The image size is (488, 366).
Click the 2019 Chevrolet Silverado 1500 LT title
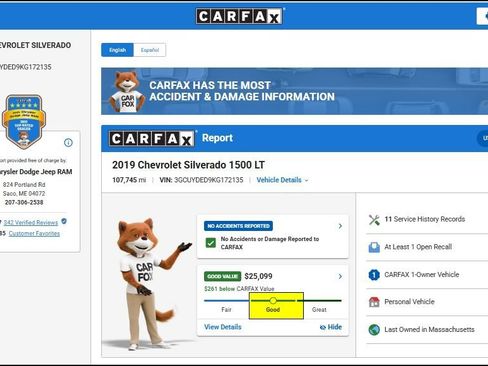tap(188, 165)
